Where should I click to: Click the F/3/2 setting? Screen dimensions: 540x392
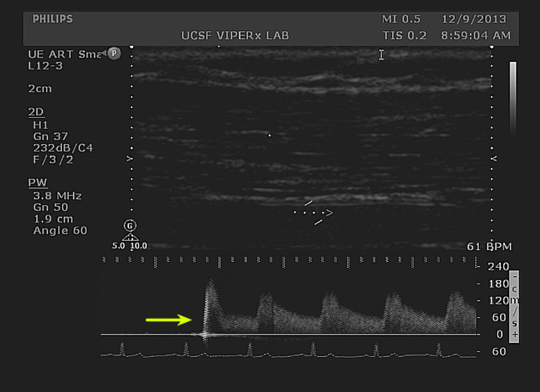point(53,160)
